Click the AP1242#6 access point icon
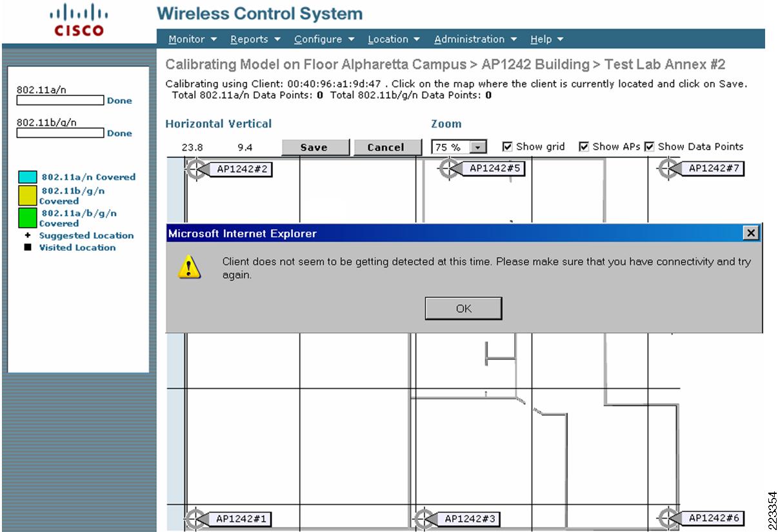 668,518
